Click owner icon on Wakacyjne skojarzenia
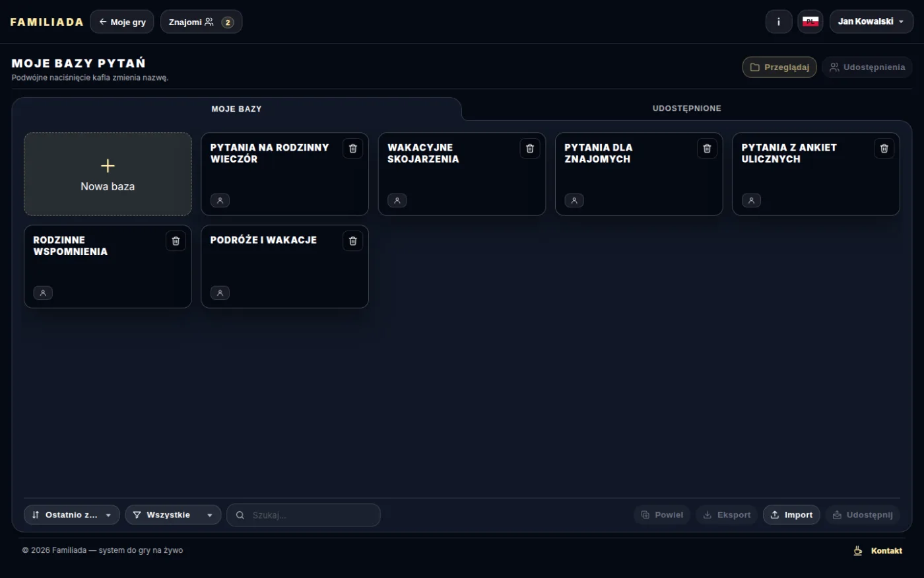 point(397,200)
